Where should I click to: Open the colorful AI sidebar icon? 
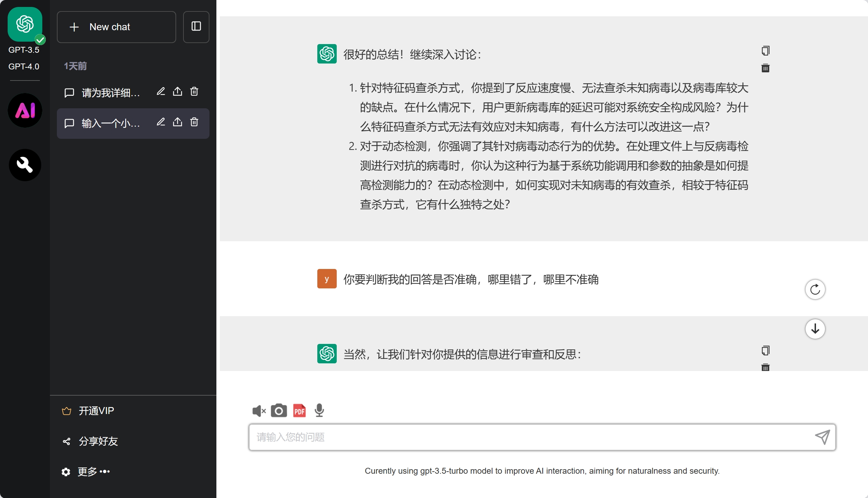[25, 110]
